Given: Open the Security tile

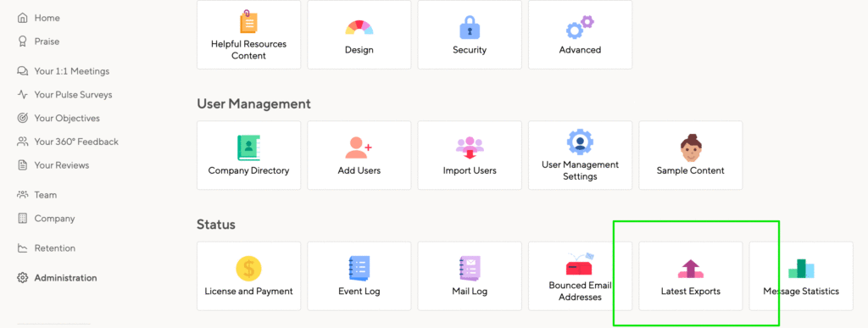Looking at the screenshot, I should coord(470,34).
